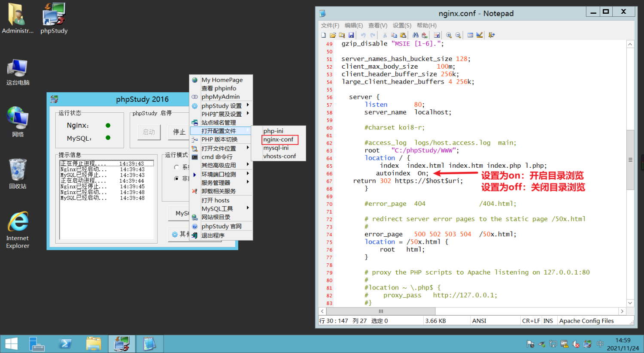
Task: Click the 中 input method indicator in tray
Action: tap(600, 344)
